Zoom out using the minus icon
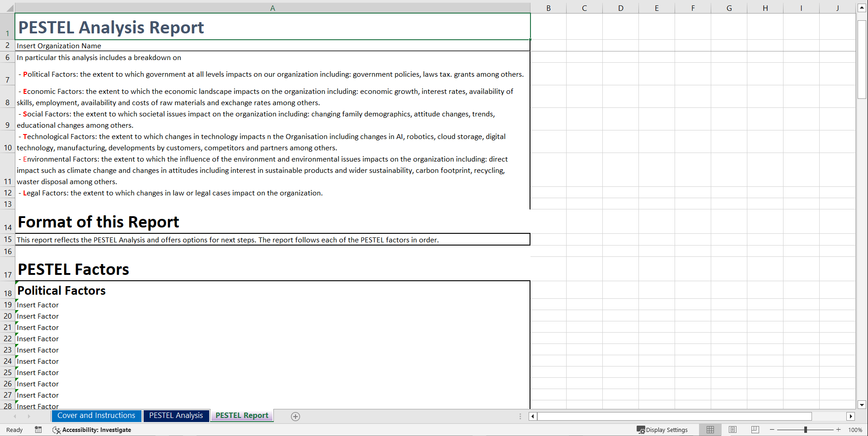Image resolution: width=868 pixels, height=436 pixels. [771, 430]
